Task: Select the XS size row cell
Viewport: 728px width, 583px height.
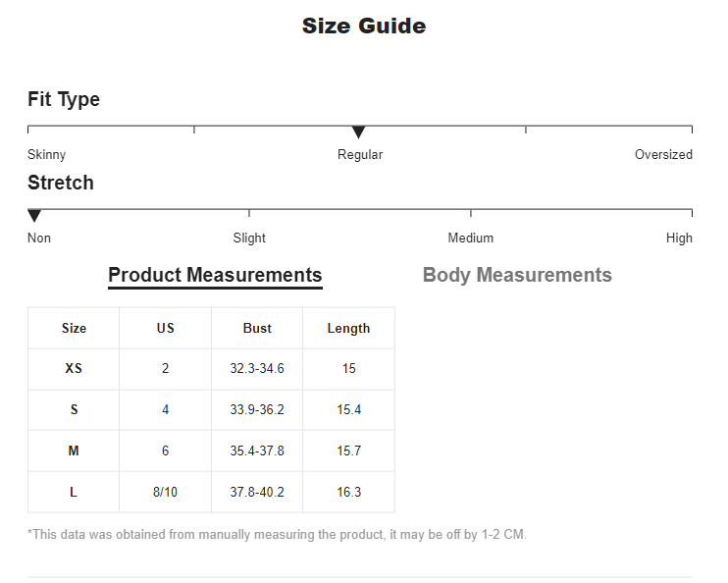Action: pyautogui.click(x=74, y=369)
